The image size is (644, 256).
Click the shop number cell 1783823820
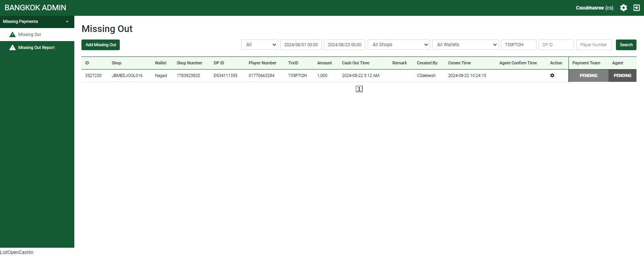click(188, 75)
